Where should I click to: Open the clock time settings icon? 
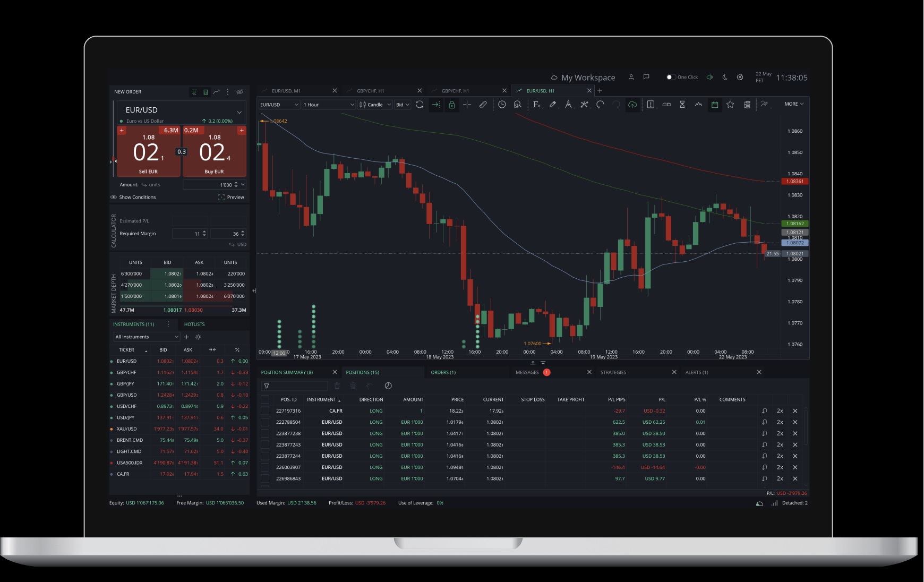click(502, 105)
